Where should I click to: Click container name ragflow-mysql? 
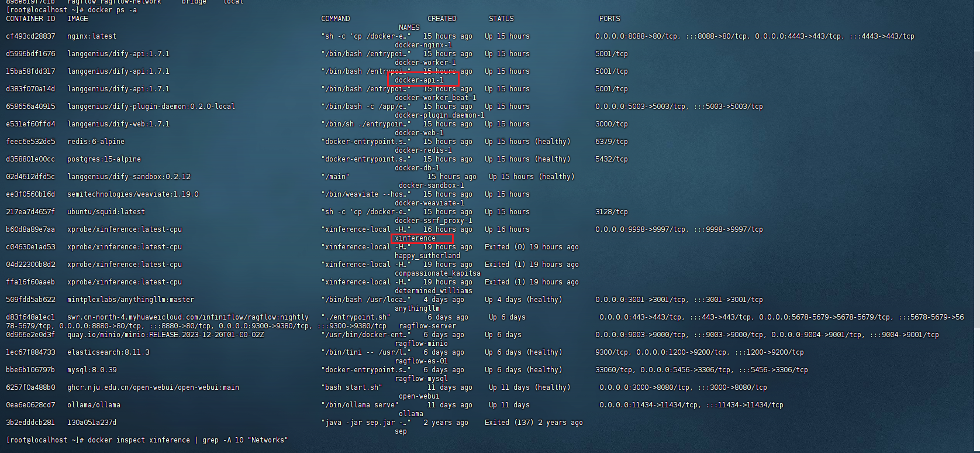[421, 379]
